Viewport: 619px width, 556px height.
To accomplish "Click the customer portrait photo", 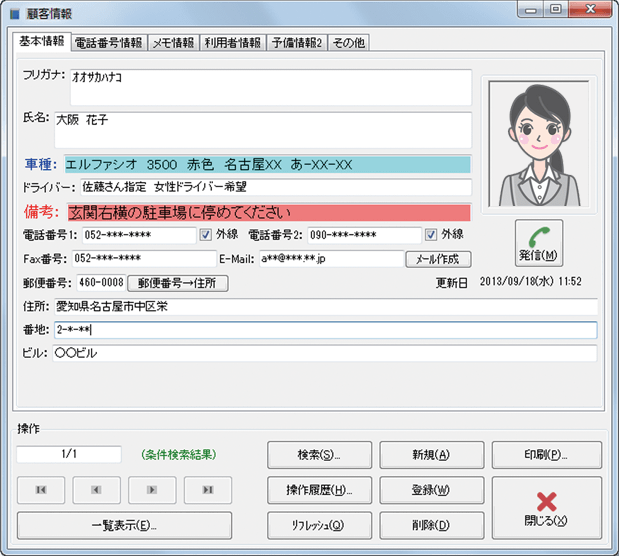I will tap(538, 145).
